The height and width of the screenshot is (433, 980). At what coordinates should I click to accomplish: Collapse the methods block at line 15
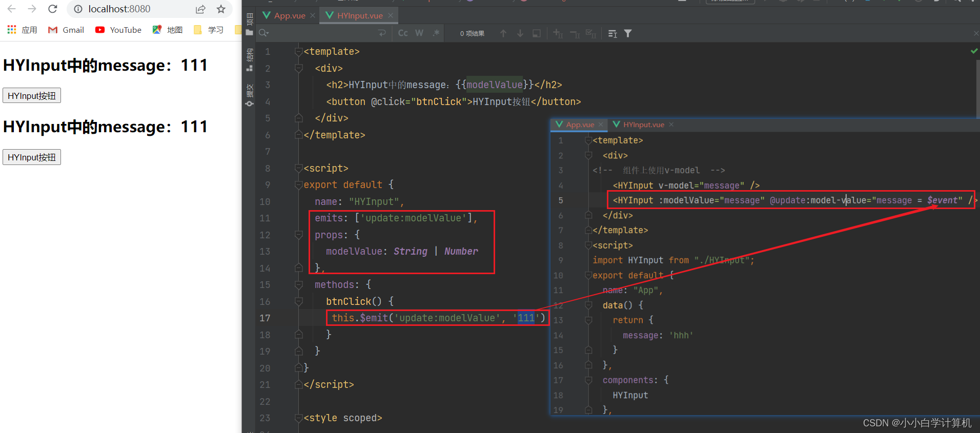(x=298, y=284)
